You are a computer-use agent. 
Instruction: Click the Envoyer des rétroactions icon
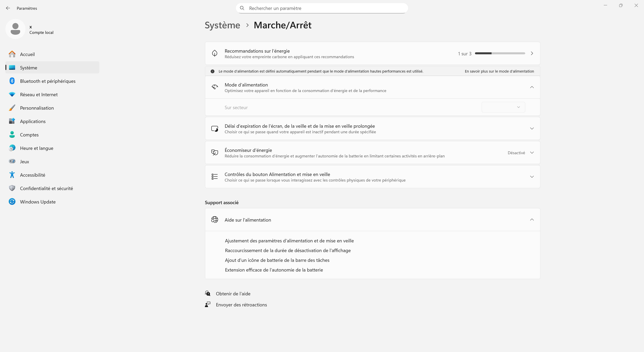tap(208, 305)
